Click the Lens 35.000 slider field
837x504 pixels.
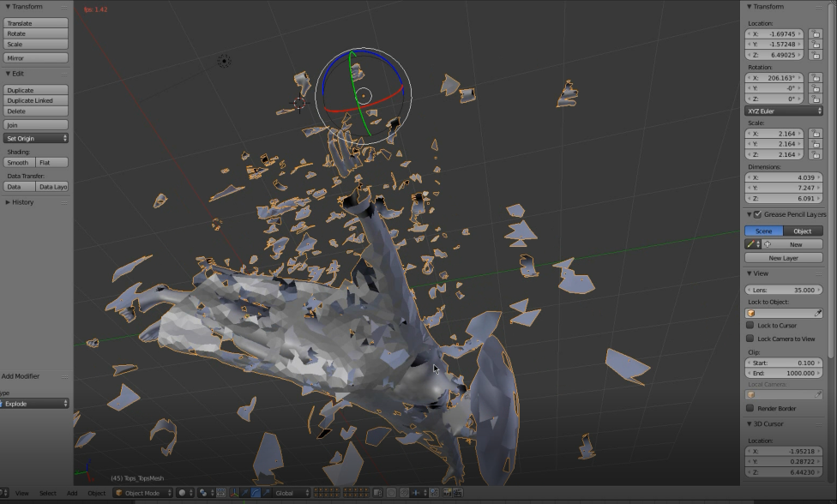(784, 290)
